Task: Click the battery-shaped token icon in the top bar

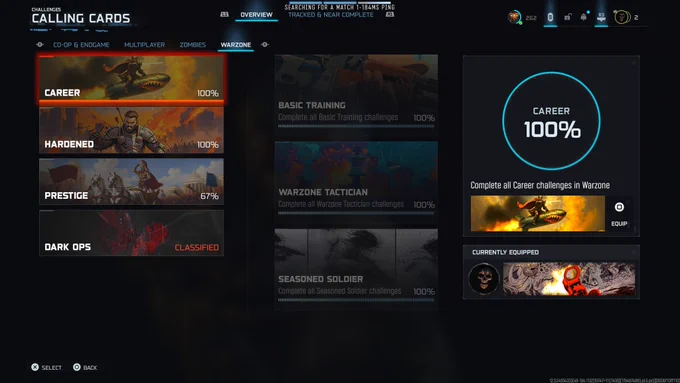Action: point(550,17)
